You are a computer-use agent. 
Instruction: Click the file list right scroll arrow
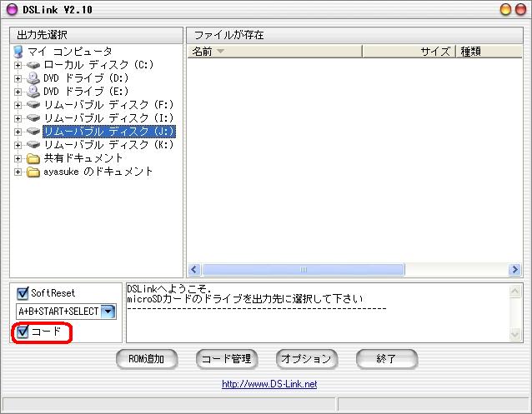tap(514, 270)
